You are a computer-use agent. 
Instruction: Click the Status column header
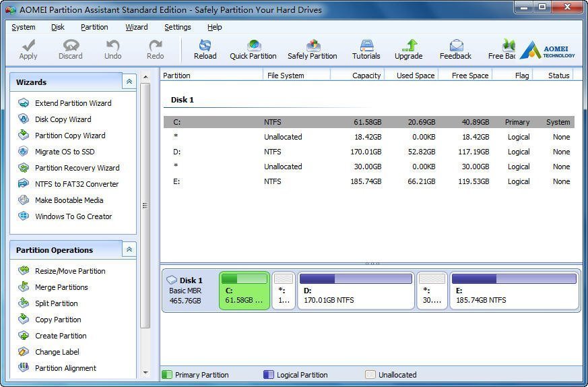tap(553, 76)
